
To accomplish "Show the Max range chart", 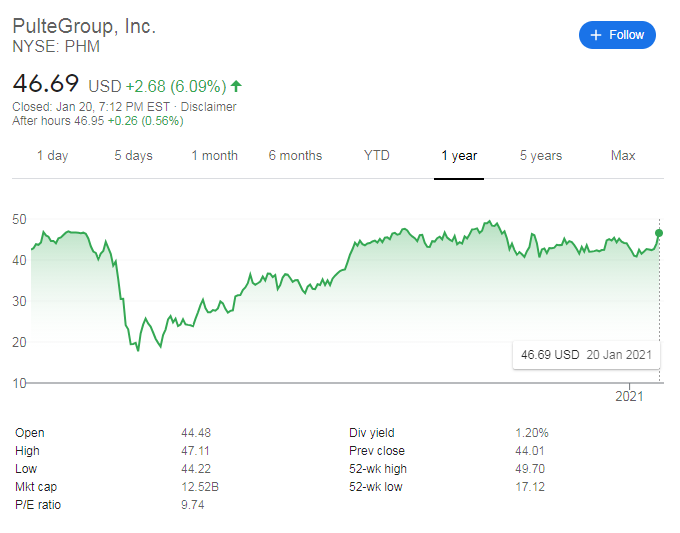I will point(623,155).
